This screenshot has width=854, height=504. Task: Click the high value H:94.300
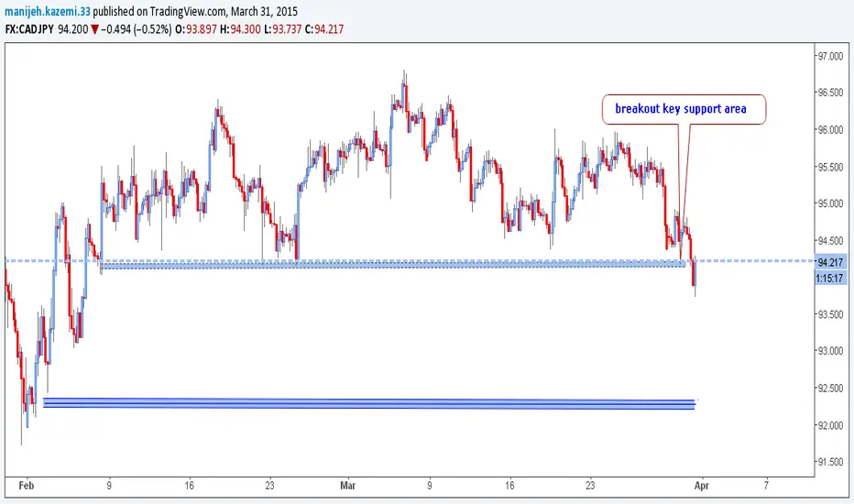(240, 29)
